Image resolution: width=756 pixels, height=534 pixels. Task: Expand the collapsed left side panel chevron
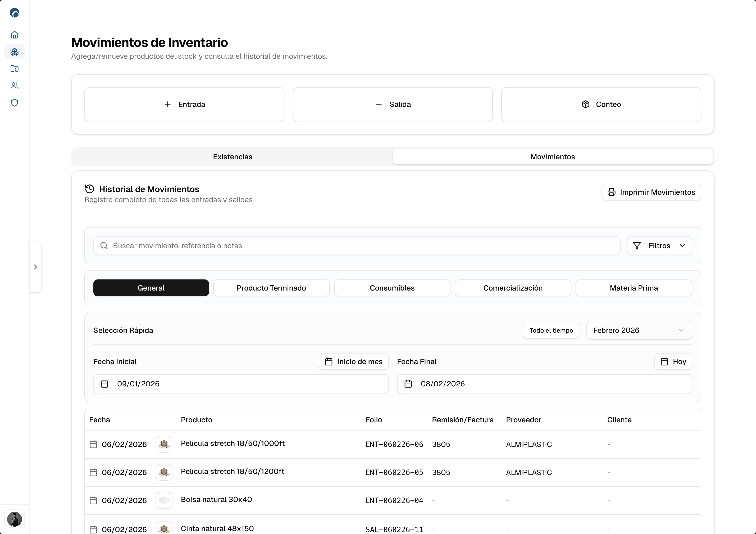tap(35, 267)
